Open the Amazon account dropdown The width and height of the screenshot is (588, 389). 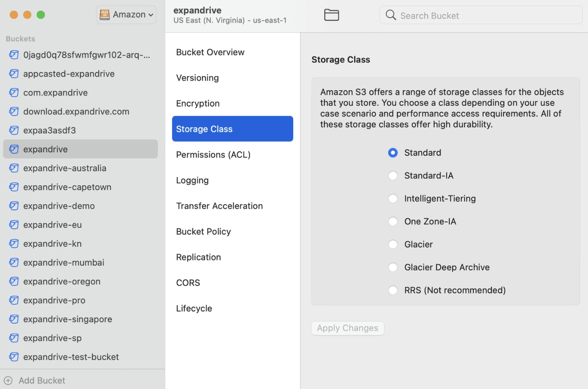point(127,15)
